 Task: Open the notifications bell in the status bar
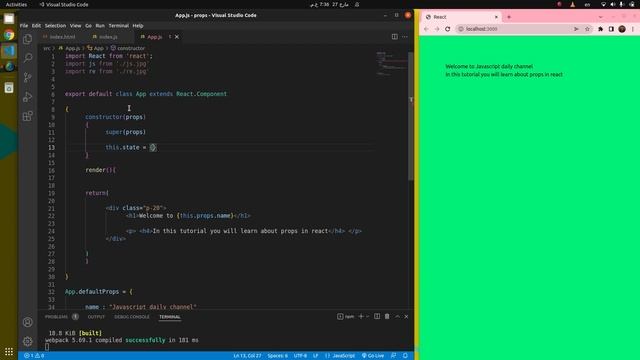point(405,356)
